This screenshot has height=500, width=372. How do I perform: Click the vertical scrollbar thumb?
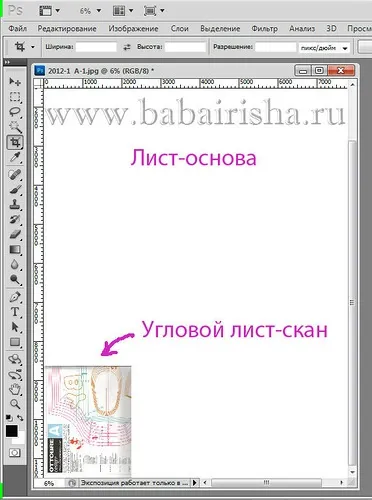(352, 303)
